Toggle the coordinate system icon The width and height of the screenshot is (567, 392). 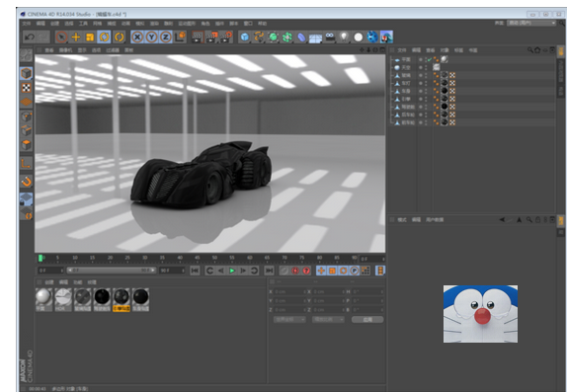pyautogui.click(x=180, y=37)
